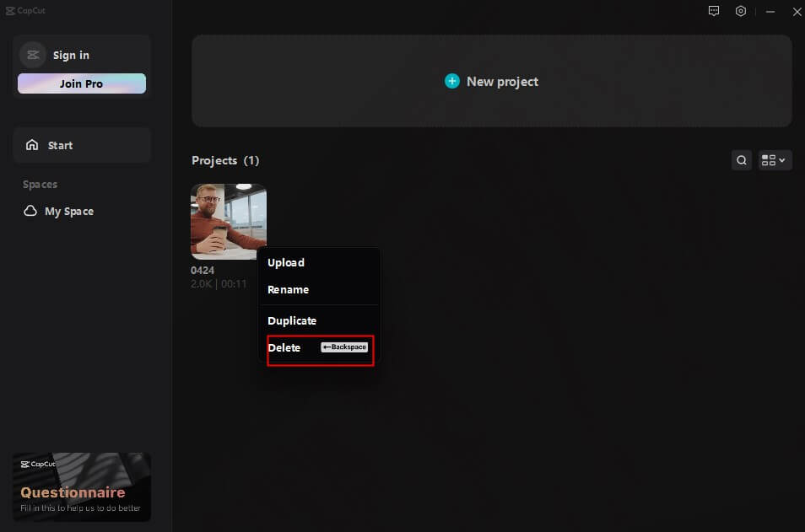The image size is (805, 532).
Task: Open the feedback chat icon
Action: [713, 11]
